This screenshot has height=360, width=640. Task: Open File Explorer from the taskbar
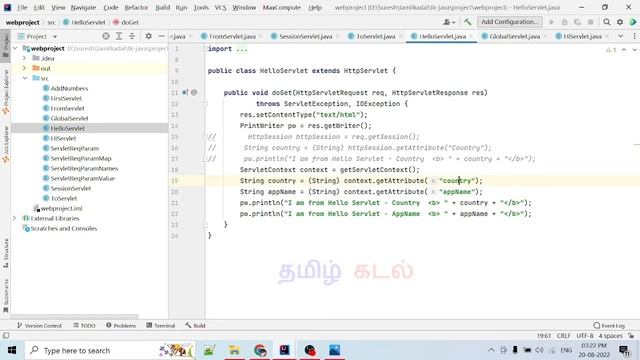pos(234,350)
